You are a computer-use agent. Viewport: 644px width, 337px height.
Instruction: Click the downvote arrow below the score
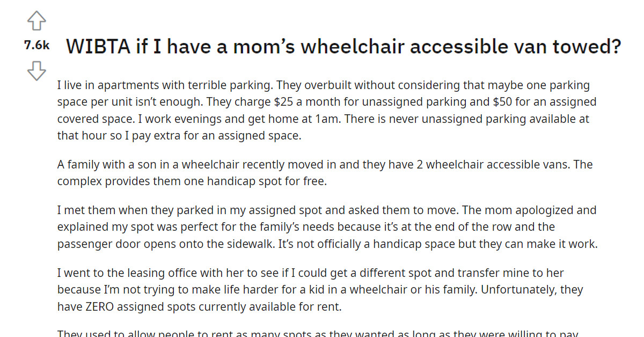pos(36,71)
